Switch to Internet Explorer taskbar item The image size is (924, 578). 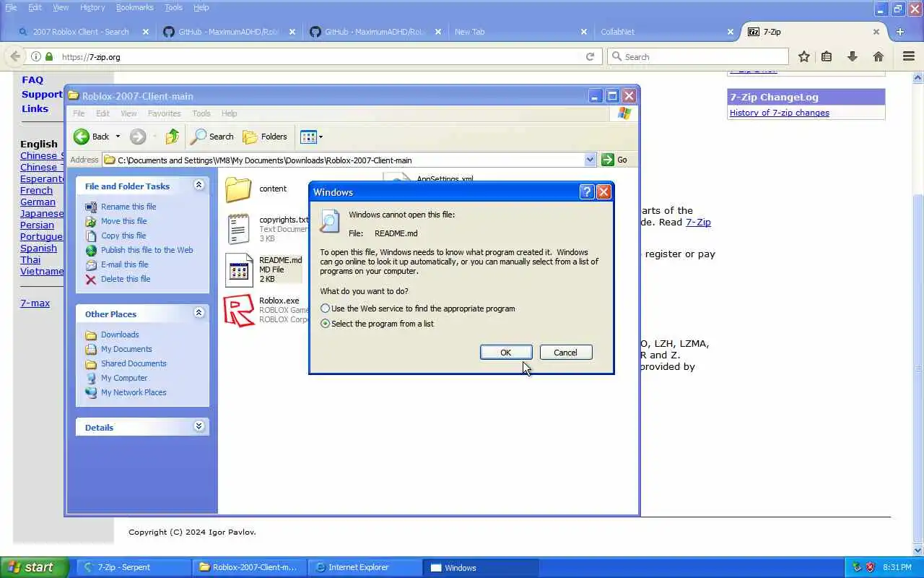click(365, 567)
